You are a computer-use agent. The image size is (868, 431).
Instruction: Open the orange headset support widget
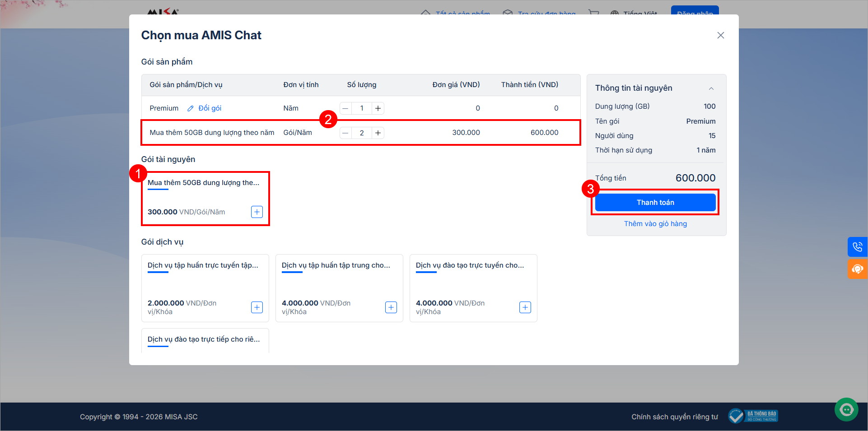[858, 269]
